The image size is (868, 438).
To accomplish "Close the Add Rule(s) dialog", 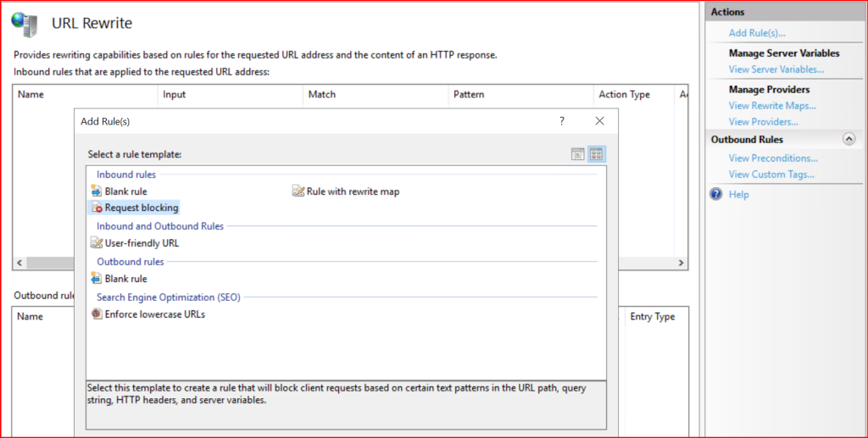I will (599, 121).
